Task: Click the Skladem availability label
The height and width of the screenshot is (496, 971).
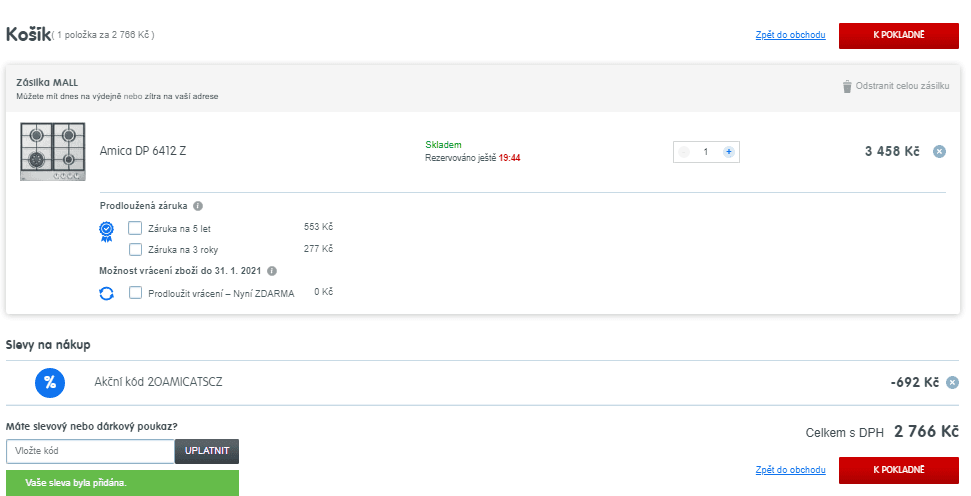Action: click(443, 145)
